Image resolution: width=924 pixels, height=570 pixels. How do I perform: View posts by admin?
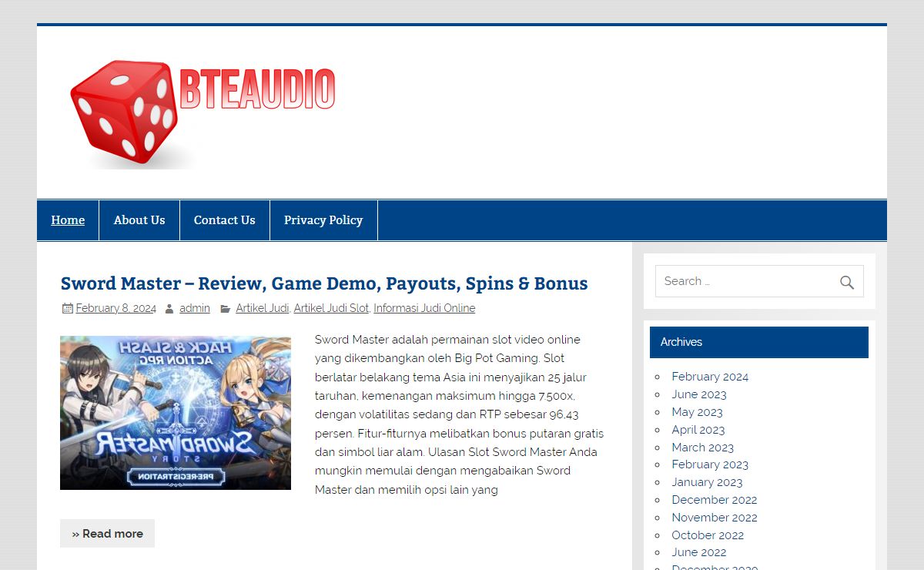[195, 308]
